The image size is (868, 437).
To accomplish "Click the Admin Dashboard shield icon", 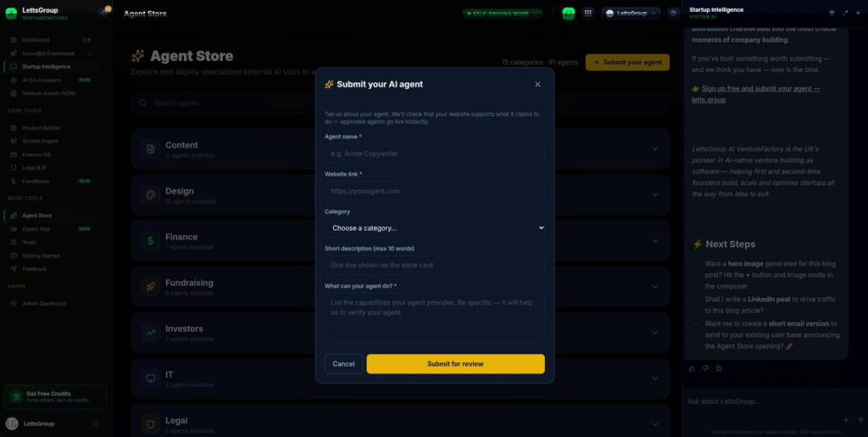I will pos(14,304).
